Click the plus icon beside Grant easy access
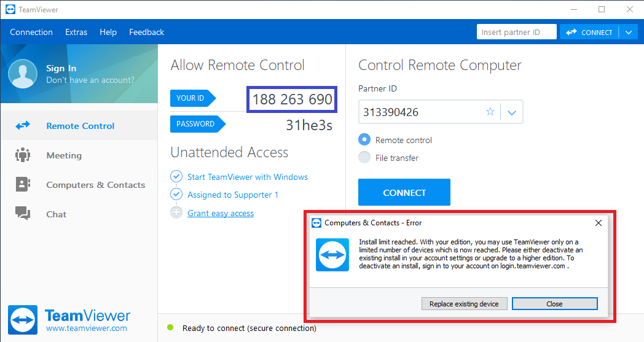The height and width of the screenshot is (342, 644). click(x=176, y=212)
